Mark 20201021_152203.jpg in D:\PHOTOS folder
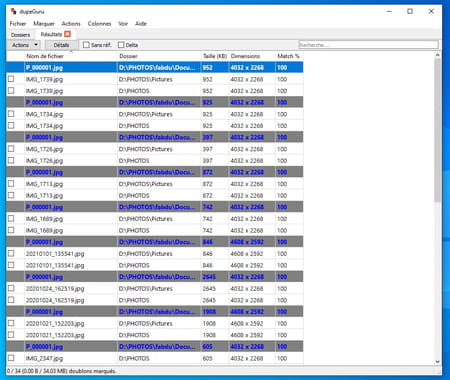The height and width of the screenshot is (380, 450). (x=11, y=335)
